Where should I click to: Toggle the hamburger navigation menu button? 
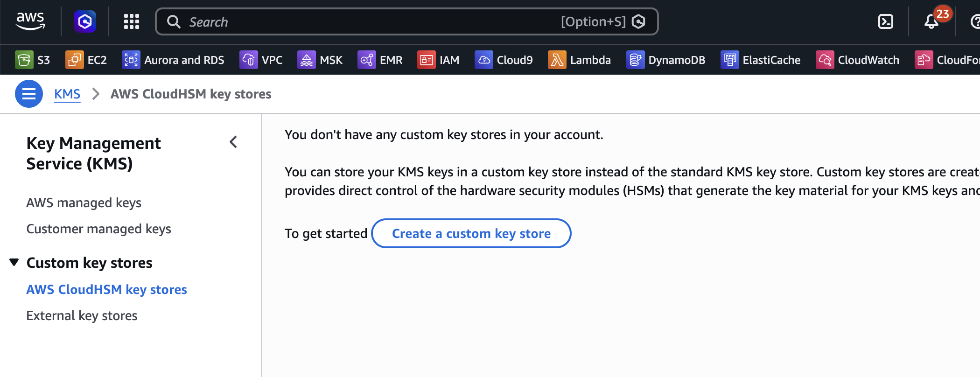pos(29,94)
